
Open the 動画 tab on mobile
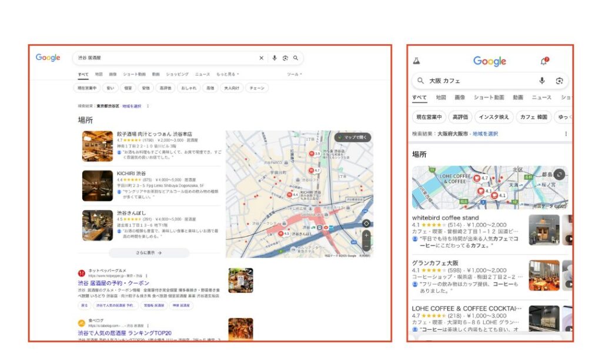point(518,98)
